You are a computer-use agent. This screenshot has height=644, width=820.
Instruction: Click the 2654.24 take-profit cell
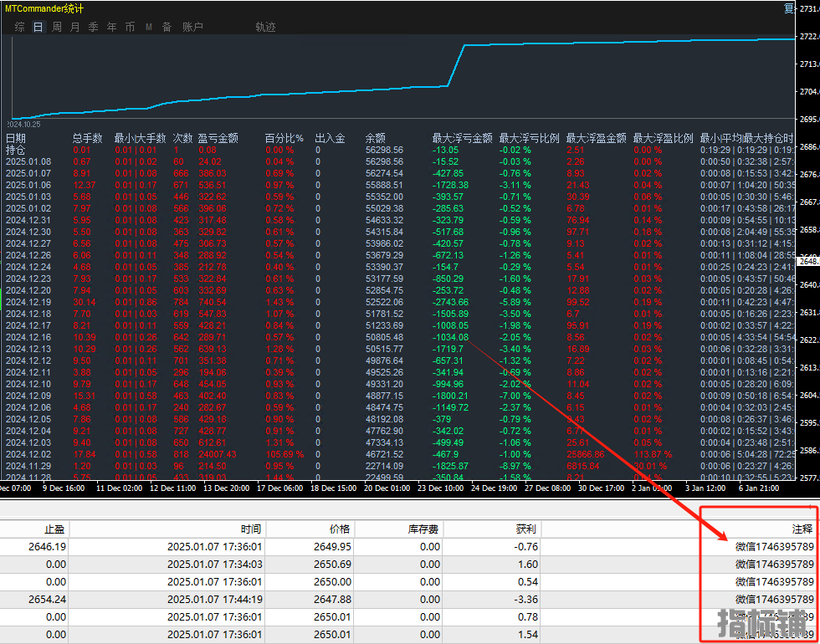coord(48,599)
